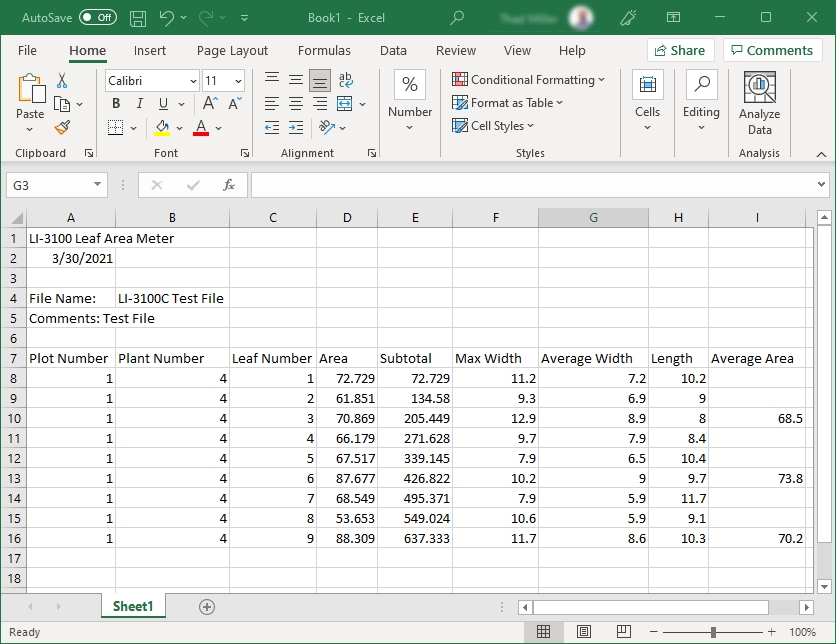Viewport: 836px width, 644px height.
Task: Decrease font size with smaller A
Action: 235,103
